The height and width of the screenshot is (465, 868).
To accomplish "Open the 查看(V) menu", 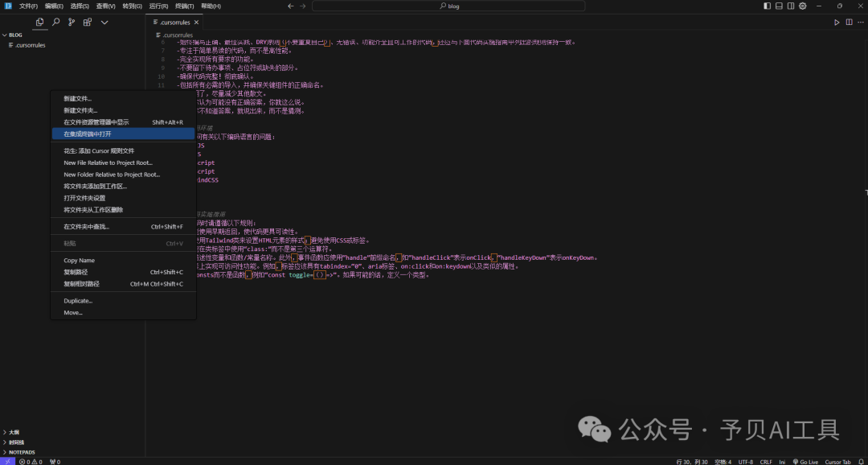I will pos(106,6).
